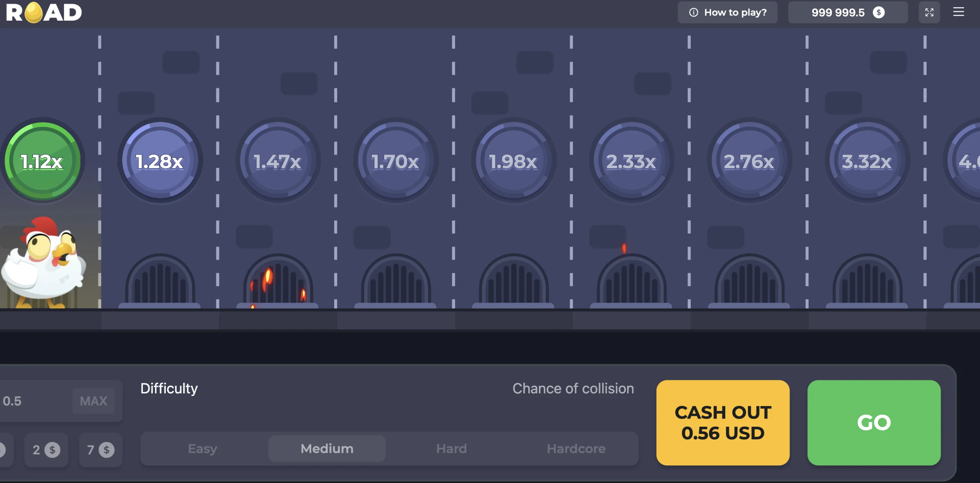Click the 1.98x multiplier coin

pos(514,160)
